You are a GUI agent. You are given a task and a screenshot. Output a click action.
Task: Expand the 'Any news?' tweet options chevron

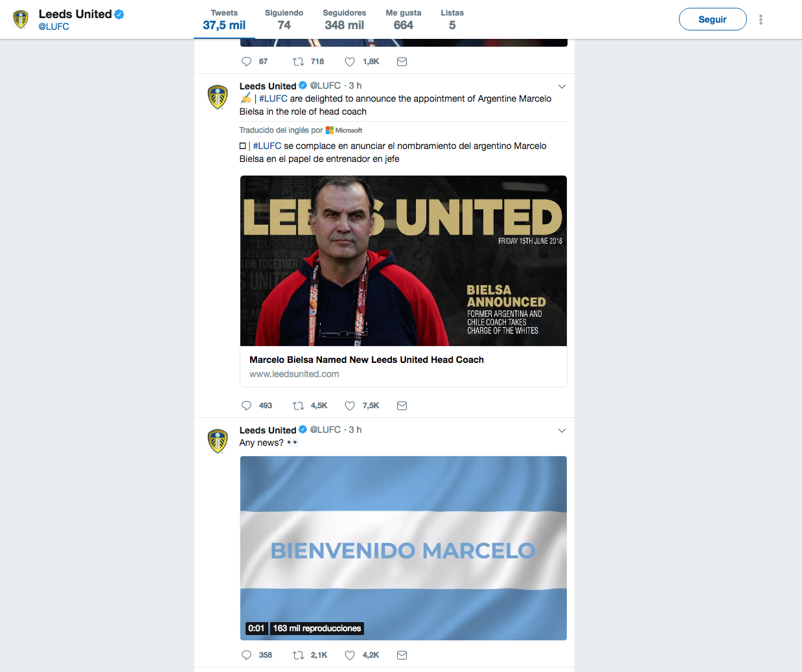[x=562, y=430]
